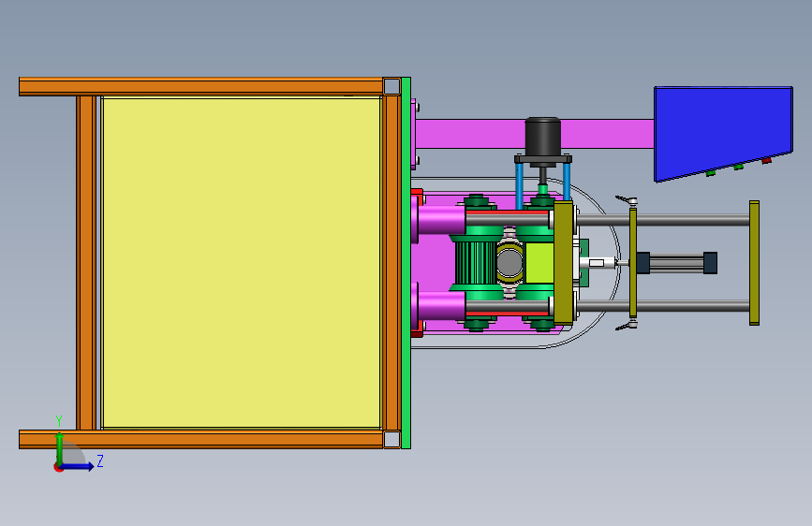Click the Z axis label
812x526 pixels.
tap(100, 460)
